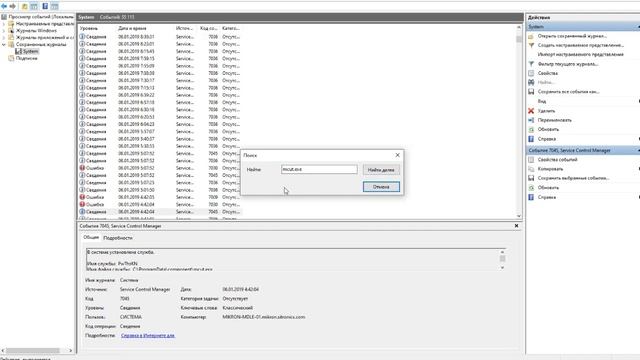Click the red X Удалить icon
This screenshot has height=360, width=640.
click(x=531, y=111)
